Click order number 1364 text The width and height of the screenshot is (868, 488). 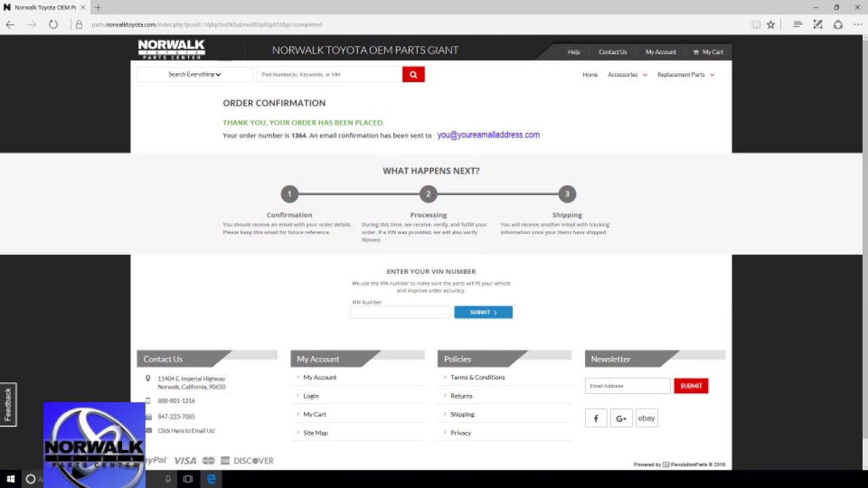tap(299, 136)
